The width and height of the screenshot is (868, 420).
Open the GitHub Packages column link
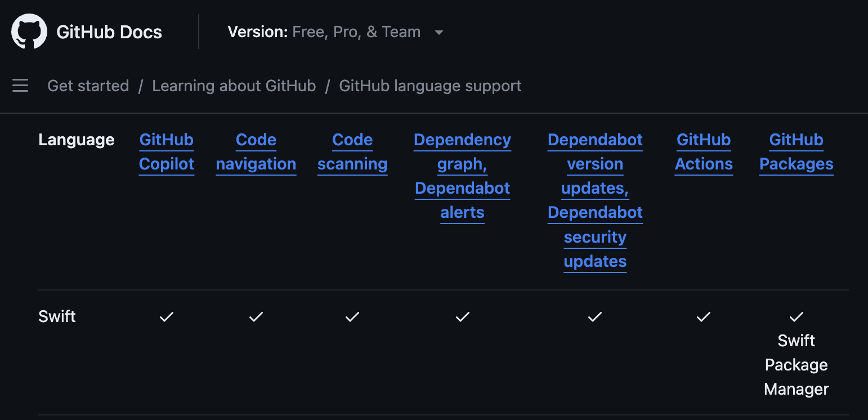(797, 152)
